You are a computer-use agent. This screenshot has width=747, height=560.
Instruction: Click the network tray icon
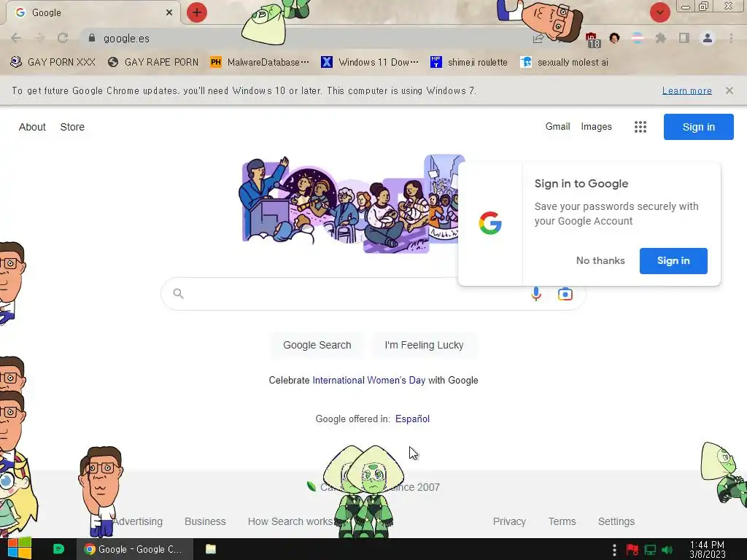[x=650, y=550]
